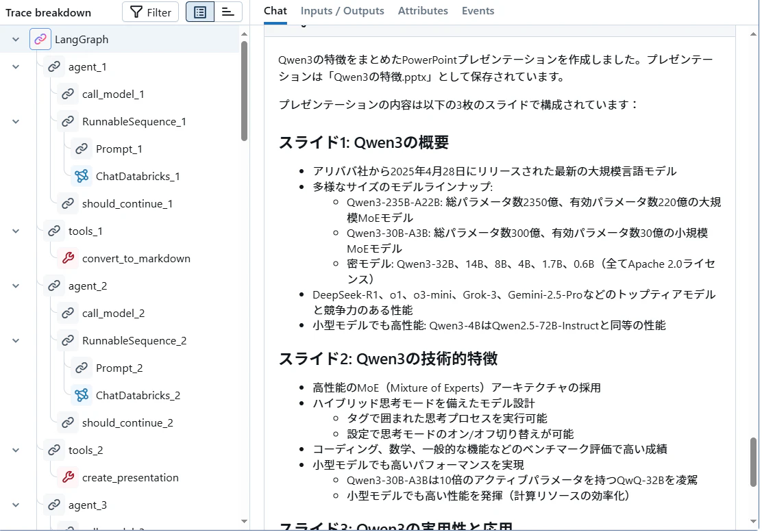
Task: Click trace tree scroll up arrow
Action: pos(244,34)
